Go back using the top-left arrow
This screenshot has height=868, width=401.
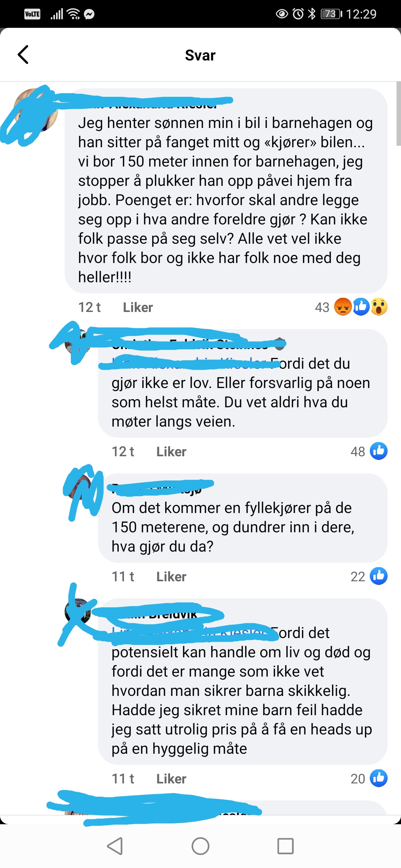23,55
